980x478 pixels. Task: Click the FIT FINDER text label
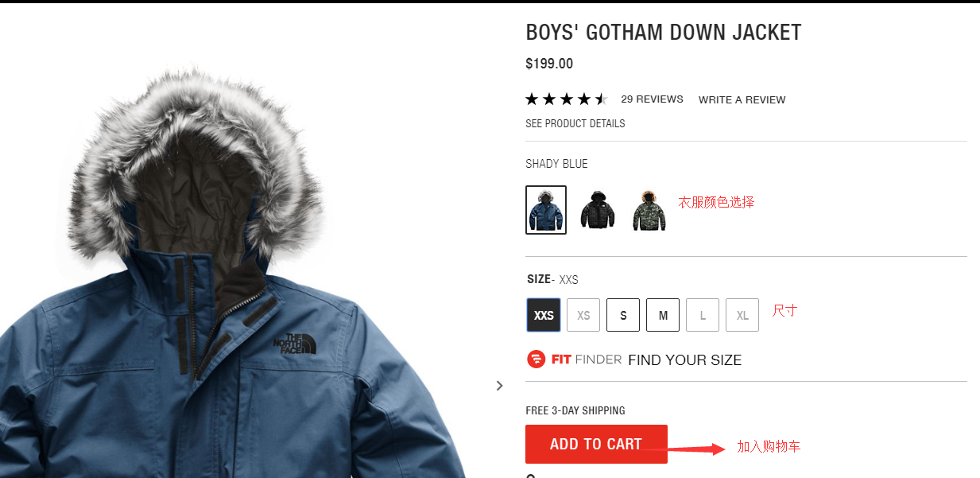tap(587, 359)
